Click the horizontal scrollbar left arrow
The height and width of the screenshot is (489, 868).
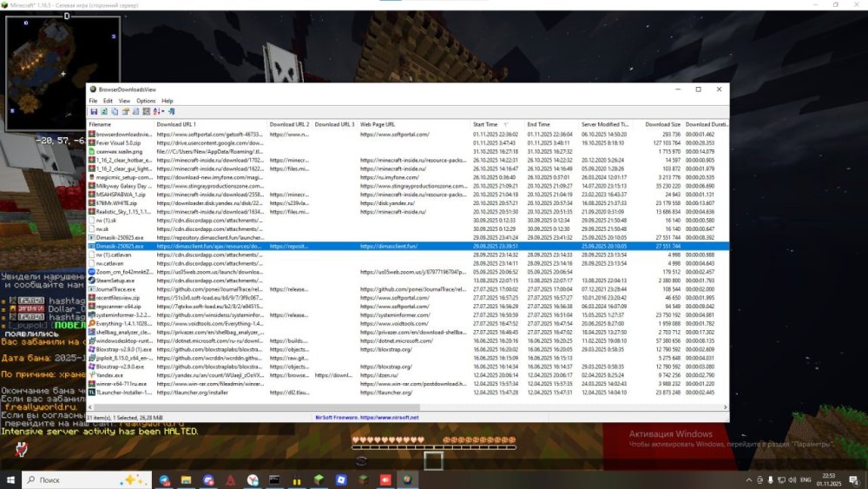coord(91,407)
